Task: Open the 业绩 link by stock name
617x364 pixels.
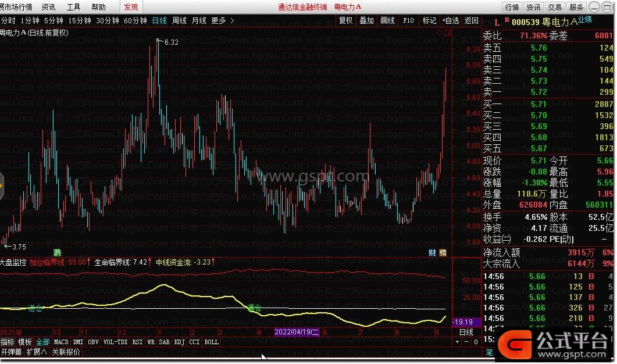Action: [x=585, y=20]
